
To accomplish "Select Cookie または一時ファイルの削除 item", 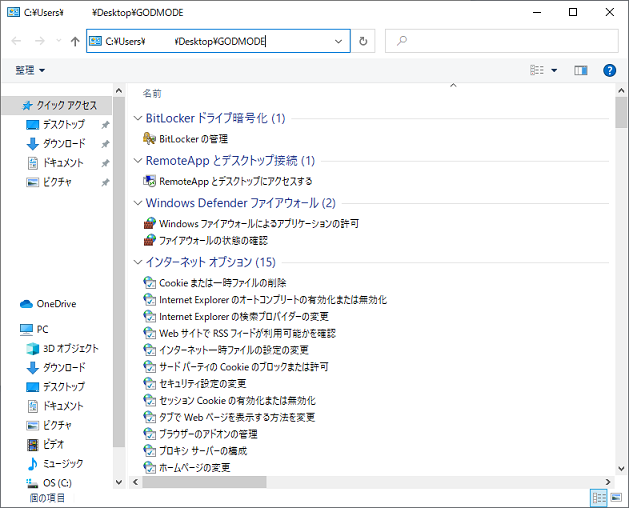I will pos(223,283).
